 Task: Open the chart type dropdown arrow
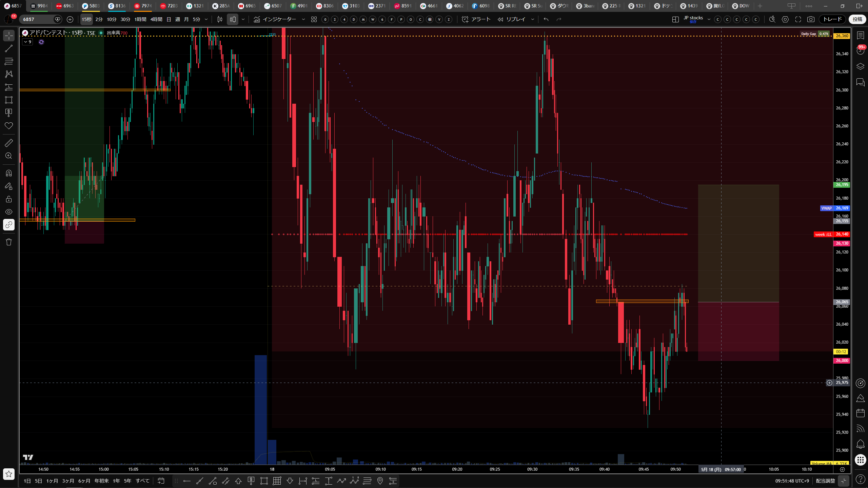click(x=243, y=19)
